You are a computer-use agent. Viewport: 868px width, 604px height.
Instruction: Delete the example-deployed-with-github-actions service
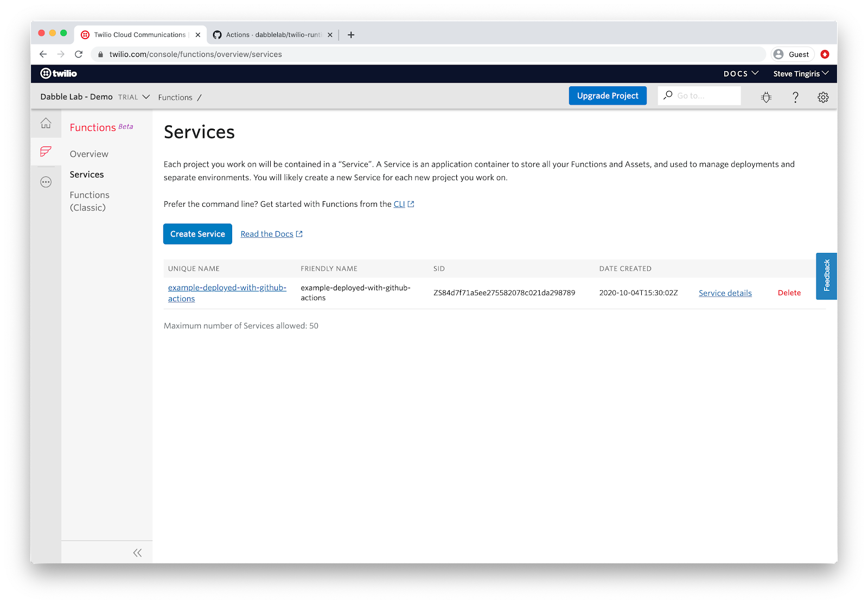coord(789,293)
